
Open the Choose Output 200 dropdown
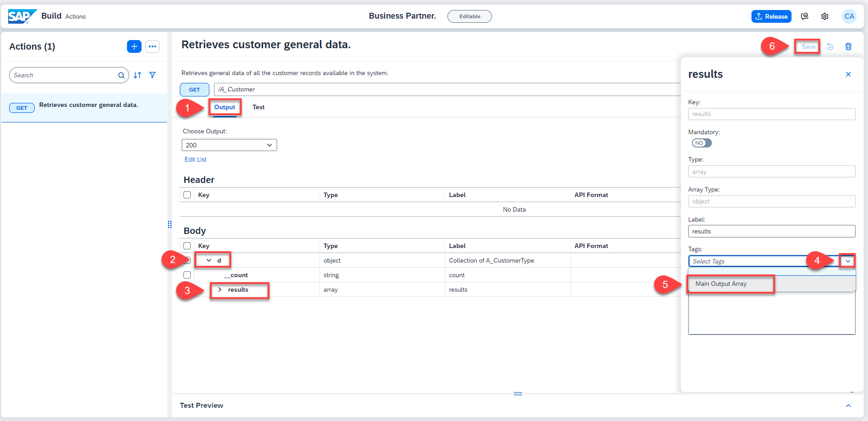[x=229, y=145]
